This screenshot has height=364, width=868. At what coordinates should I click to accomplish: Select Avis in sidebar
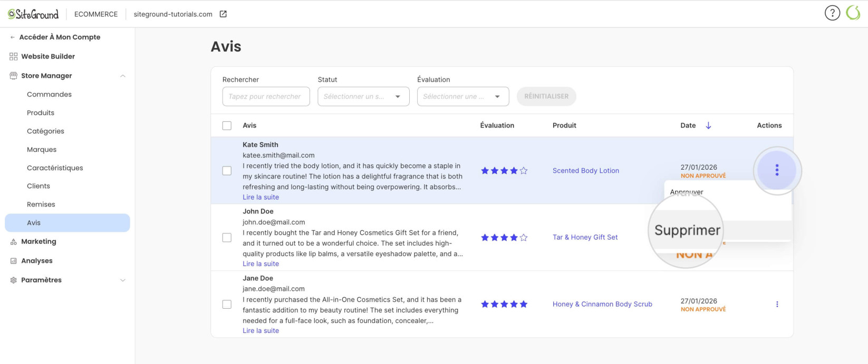point(67,223)
